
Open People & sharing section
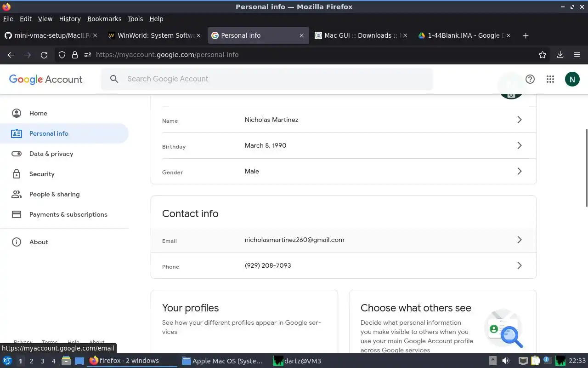(x=64, y=194)
